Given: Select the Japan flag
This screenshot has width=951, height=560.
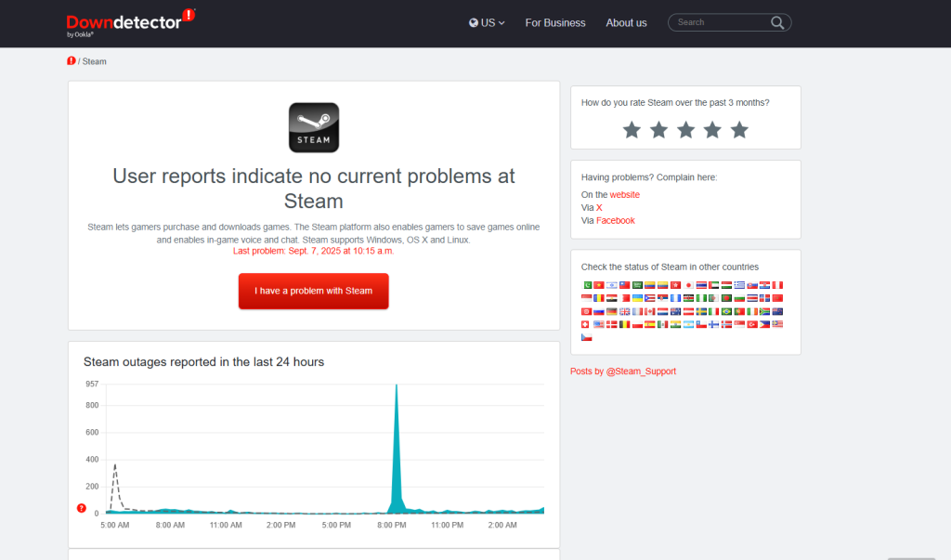Looking at the screenshot, I should 688,285.
